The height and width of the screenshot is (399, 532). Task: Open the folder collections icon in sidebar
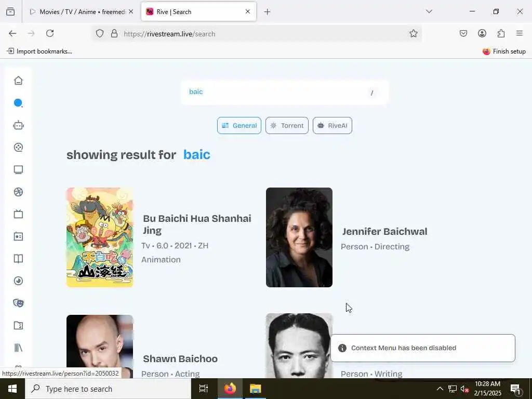coord(18,325)
